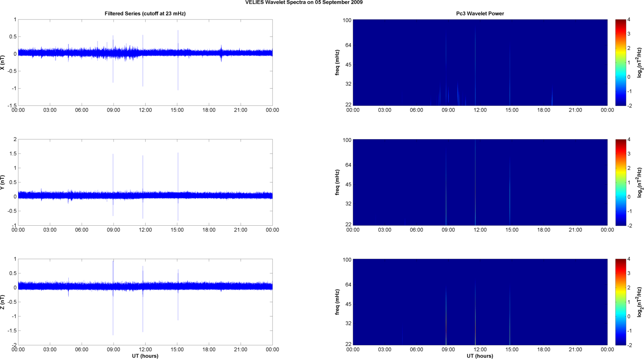Click the 09:00 streak in the bottom wavelet spectrum
This screenshot has width=644, height=359.
tap(446, 316)
